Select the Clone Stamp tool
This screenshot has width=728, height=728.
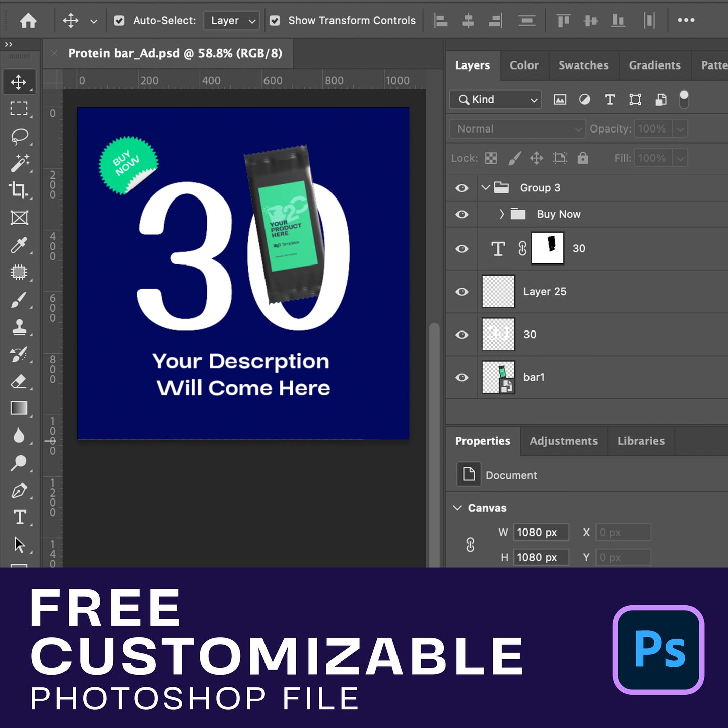(x=19, y=327)
